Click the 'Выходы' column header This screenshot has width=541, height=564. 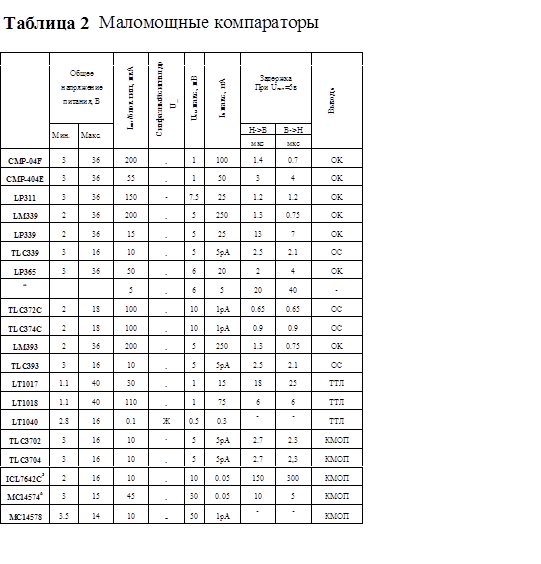click(331, 101)
